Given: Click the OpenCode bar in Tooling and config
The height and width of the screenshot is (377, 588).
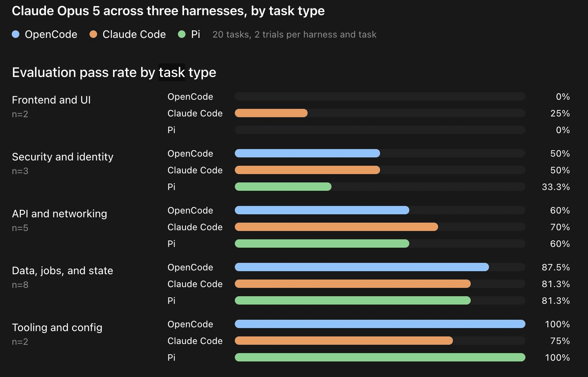Looking at the screenshot, I should point(380,324).
